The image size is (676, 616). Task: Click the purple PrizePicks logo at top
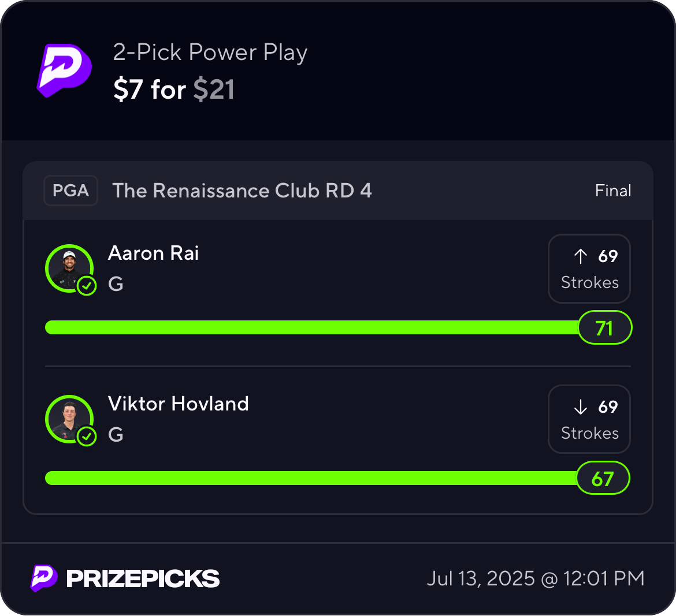coord(64,70)
